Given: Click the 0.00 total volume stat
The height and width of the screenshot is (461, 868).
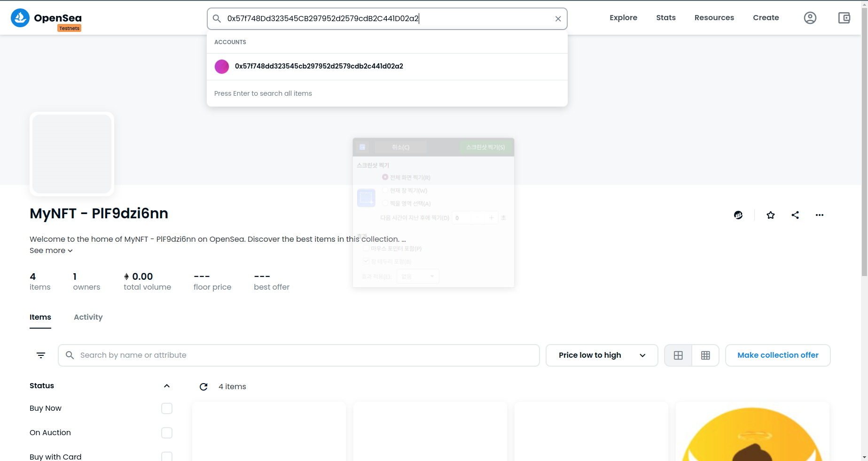Looking at the screenshot, I should (147, 282).
